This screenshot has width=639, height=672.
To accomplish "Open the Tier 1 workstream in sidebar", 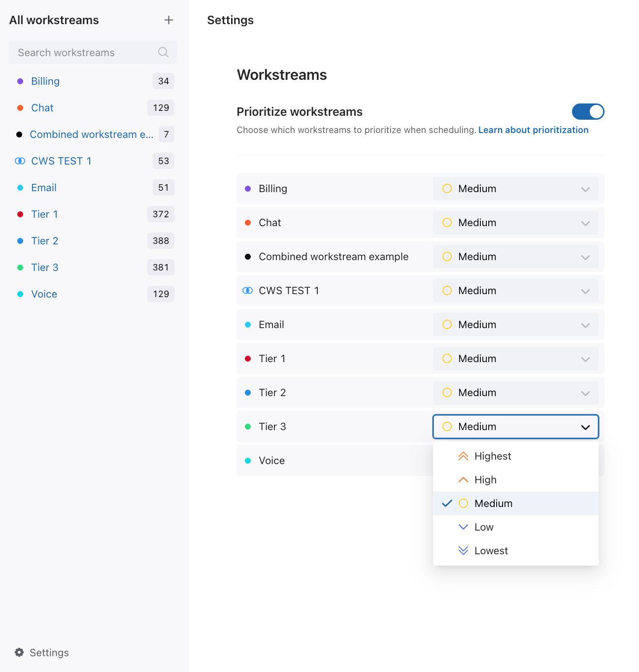I will (x=44, y=214).
